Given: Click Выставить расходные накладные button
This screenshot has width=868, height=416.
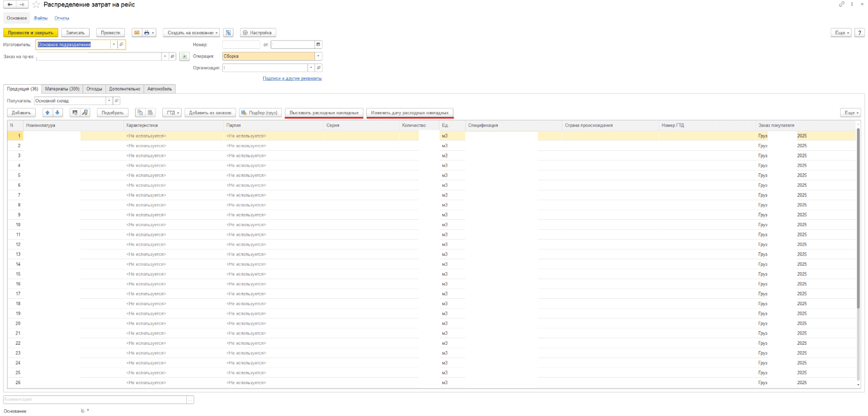Looking at the screenshot, I should pos(324,113).
